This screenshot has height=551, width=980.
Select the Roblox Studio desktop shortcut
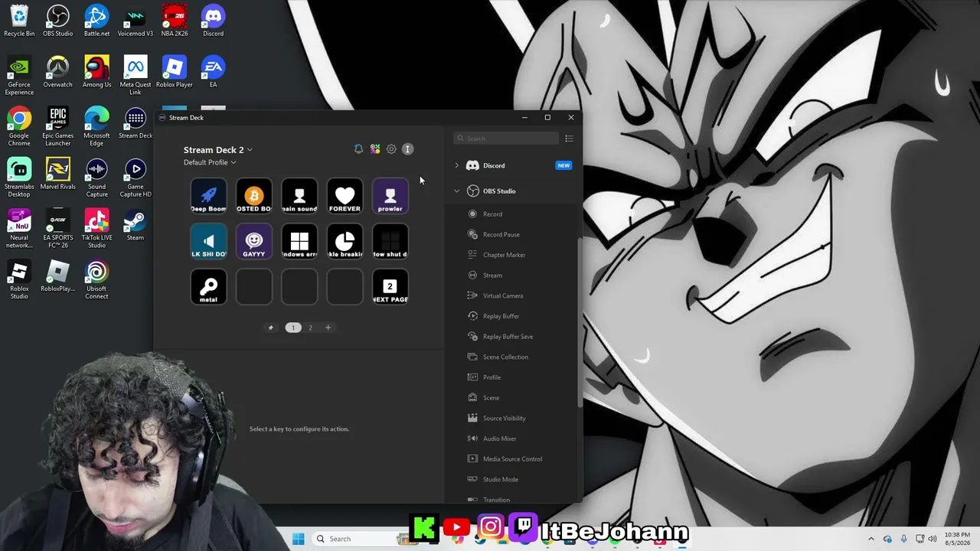tap(19, 280)
